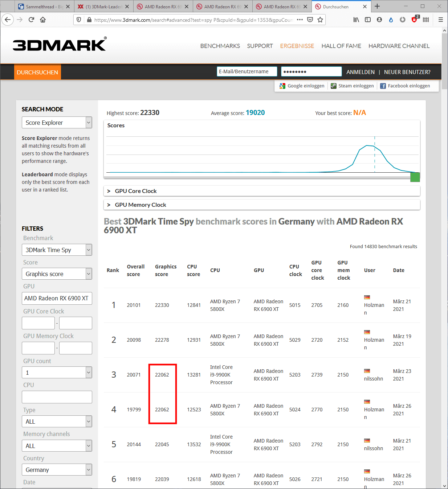Open a new browser tab
Image resolution: width=448 pixels, height=489 pixels.
(377, 6)
